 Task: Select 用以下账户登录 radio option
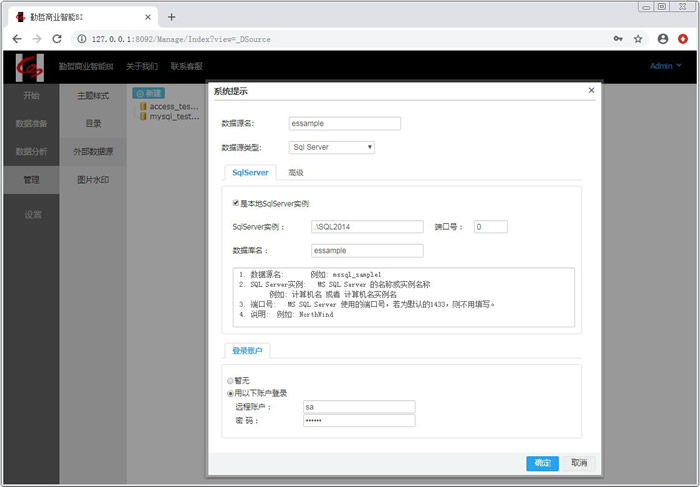tap(230, 393)
